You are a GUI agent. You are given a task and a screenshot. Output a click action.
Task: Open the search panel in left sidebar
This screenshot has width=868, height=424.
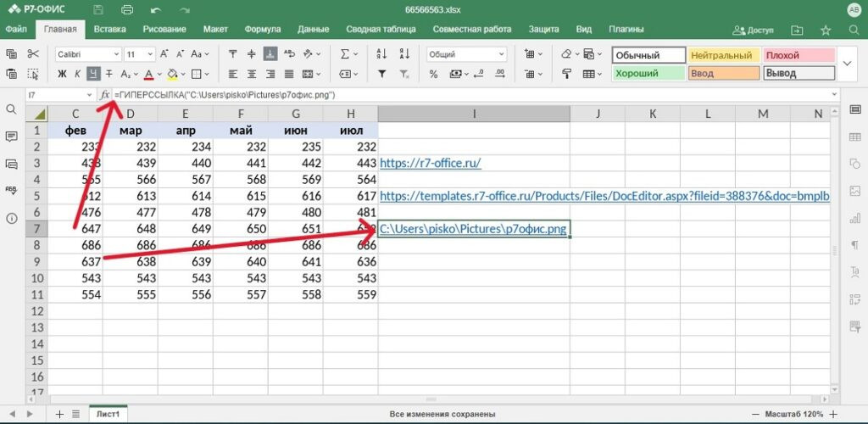(x=12, y=110)
